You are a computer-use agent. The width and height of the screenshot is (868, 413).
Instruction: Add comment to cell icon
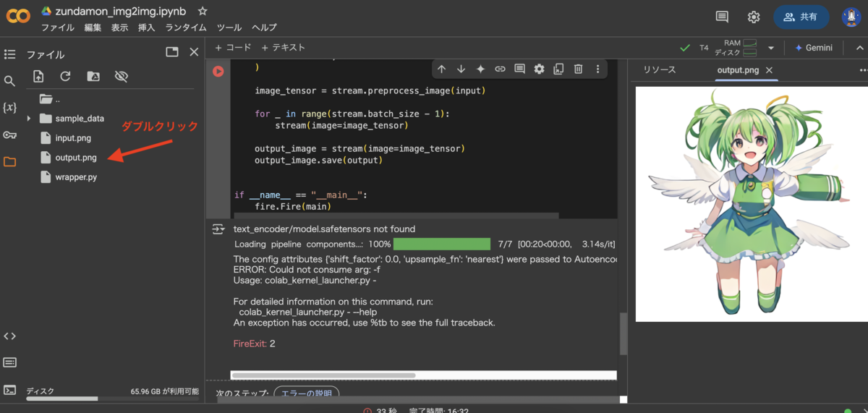point(519,69)
